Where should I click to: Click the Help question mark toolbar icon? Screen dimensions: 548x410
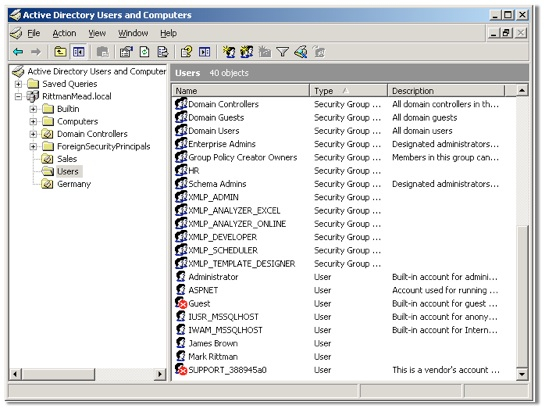pyautogui.click(x=186, y=52)
